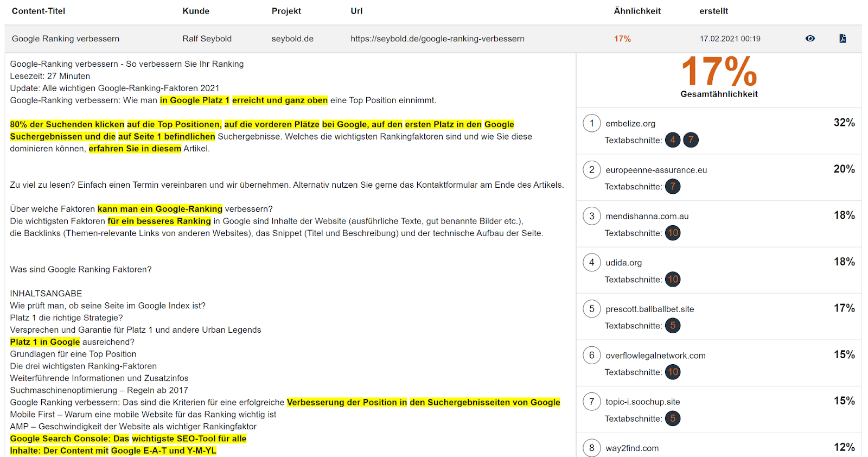The image size is (868, 457).
Task: Sort by the Ähnlichkeit column header
Action: (x=637, y=11)
